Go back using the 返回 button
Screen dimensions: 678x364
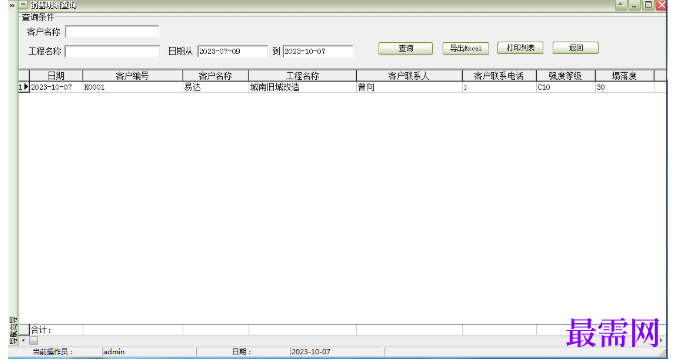(x=576, y=48)
